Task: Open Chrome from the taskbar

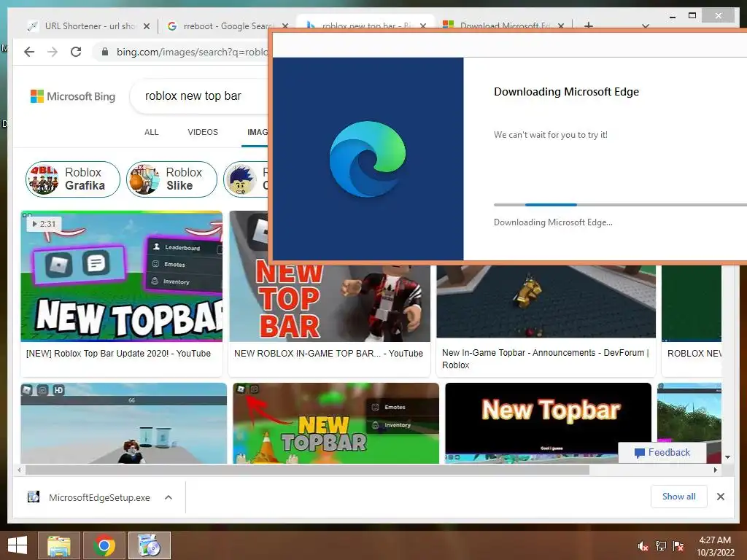Action: 104,545
